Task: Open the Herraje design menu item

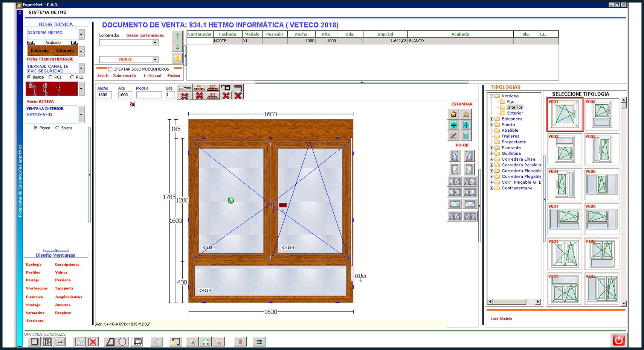Action: [33, 280]
